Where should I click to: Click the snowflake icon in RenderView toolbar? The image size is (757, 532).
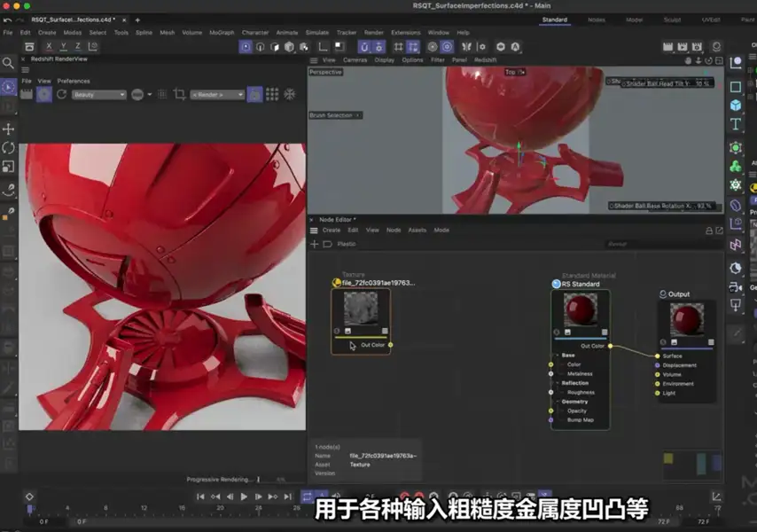pos(290,91)
